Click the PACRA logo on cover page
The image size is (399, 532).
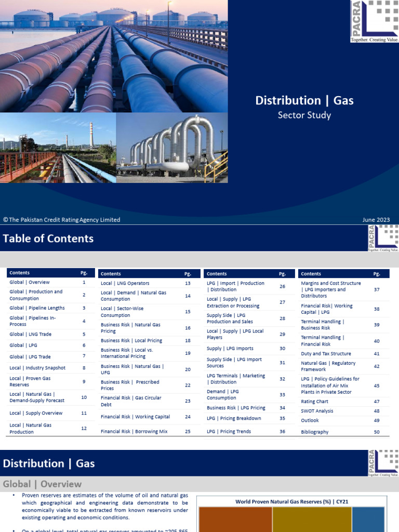click(375, 21)
